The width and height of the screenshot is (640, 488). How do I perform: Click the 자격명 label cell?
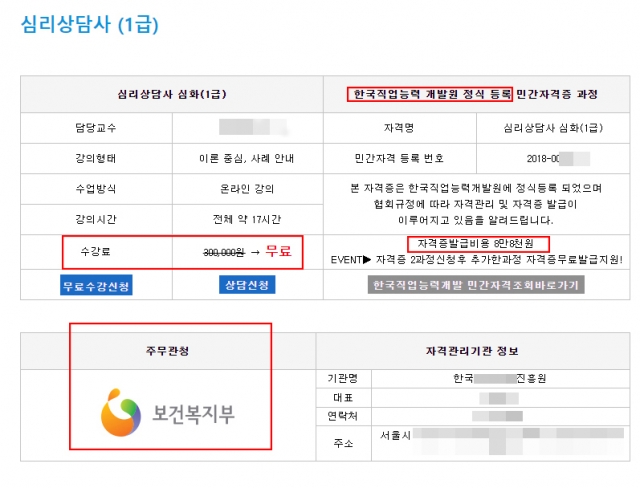(400, 128)
